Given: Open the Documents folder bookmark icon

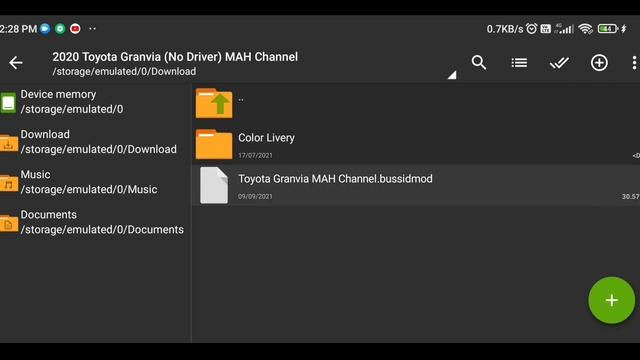Looking at the screenshot, I should click(x=9, y=223).
